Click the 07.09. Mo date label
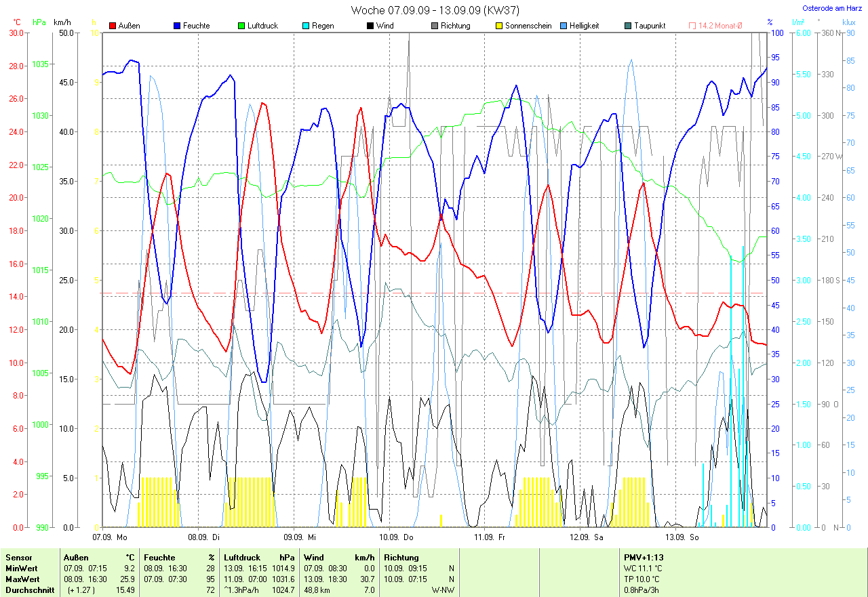Viewport: 868px width, 597px height. [111, 537]
